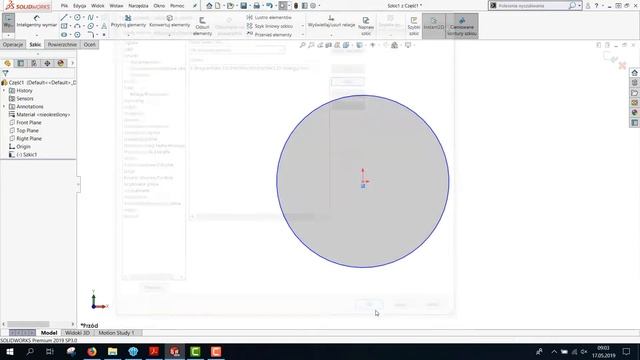
Task: Click the feature tree filter icon
Action: coord(5,73)
